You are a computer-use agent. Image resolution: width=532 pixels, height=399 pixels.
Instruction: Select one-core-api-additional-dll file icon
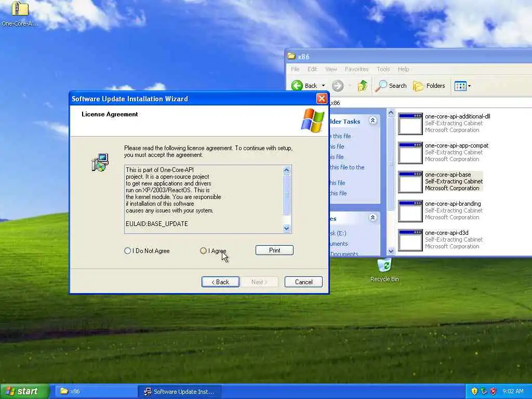410,124
